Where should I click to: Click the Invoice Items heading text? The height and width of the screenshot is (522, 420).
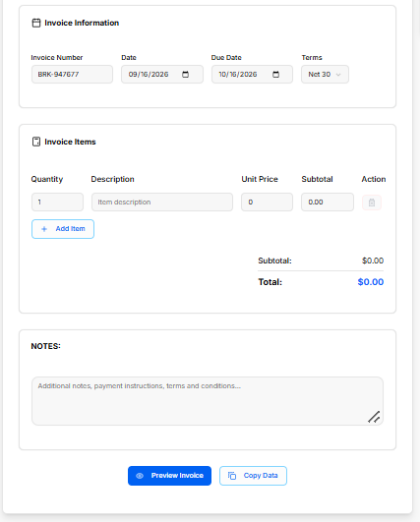tap(70, 142)
